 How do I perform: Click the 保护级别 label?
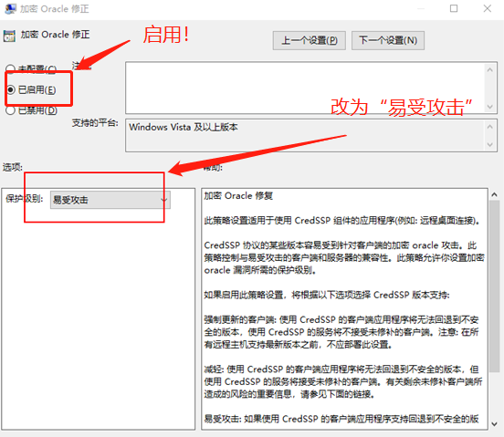pos(24,199)
